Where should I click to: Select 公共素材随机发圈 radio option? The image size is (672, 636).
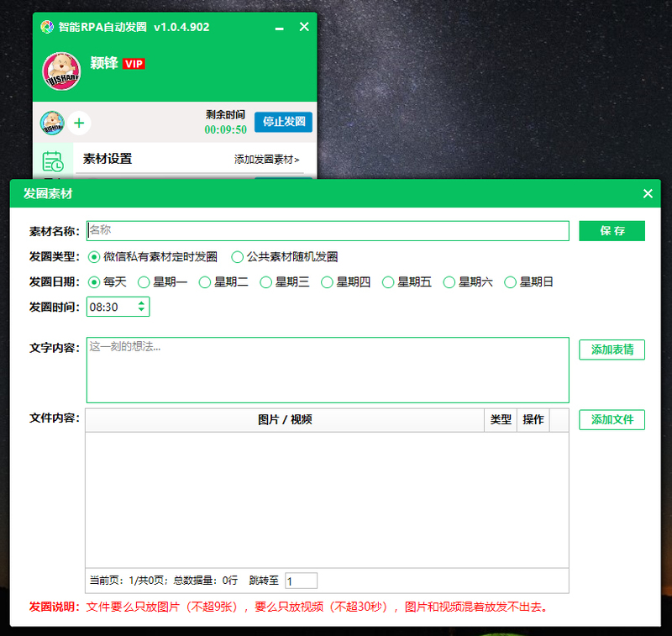click(238, 257)
